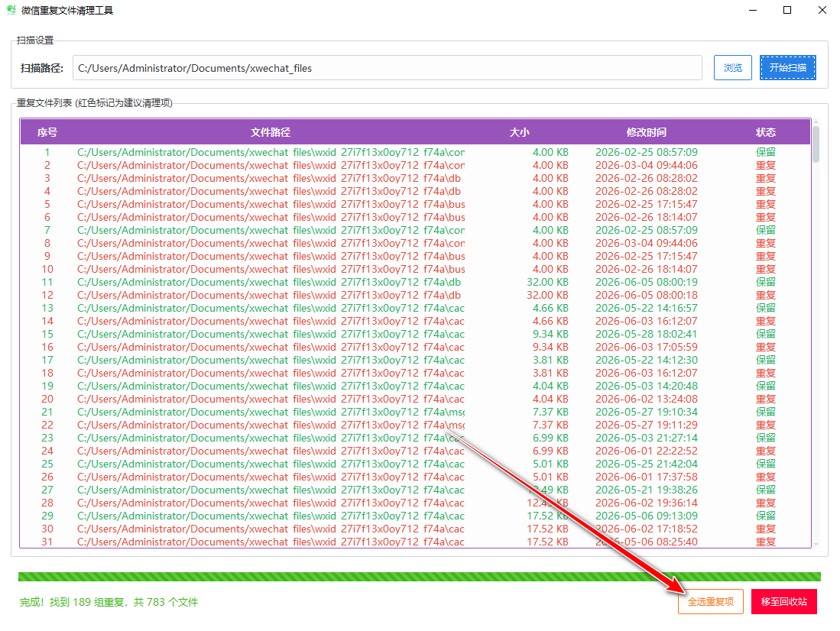The width and height of the screenshot is (840, 631).
Task: Click time 2026-05-21 19:38:26
Action: click(646, 490)
